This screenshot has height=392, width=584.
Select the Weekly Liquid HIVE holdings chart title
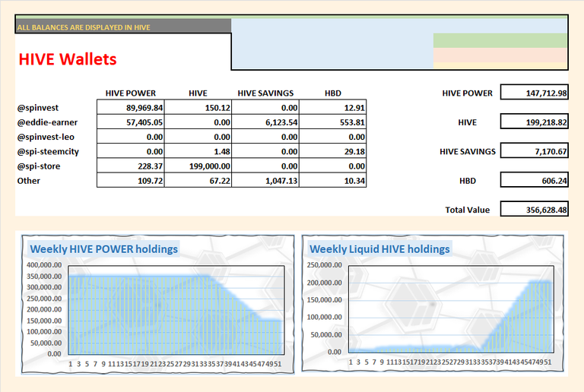click(379, 249)
